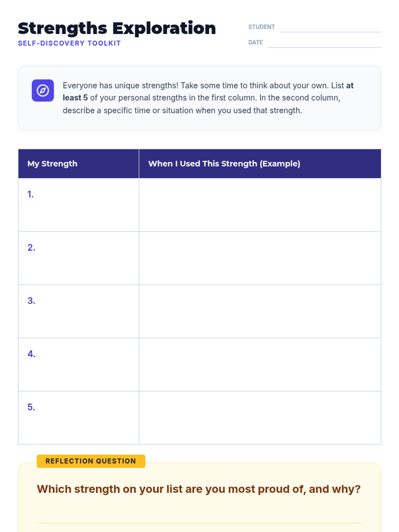Click the example cell for row 5
Viewport: 399px width, 532px height.
click(260, 418)
